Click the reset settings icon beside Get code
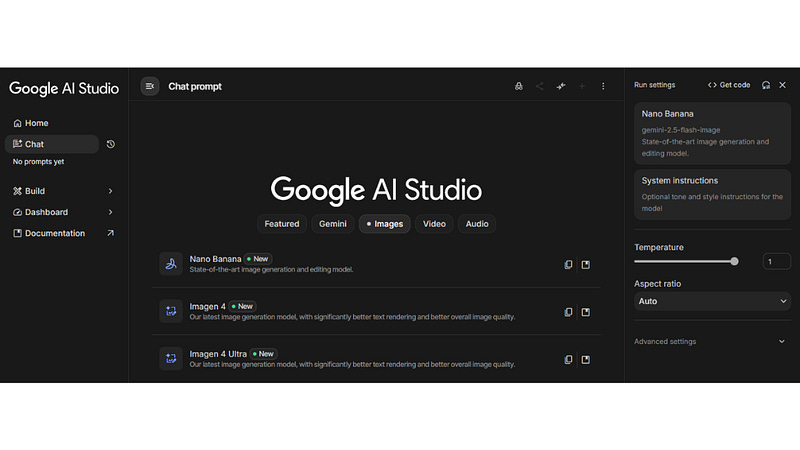This screenshot has width=800, height=450. [x=766, y=85]
